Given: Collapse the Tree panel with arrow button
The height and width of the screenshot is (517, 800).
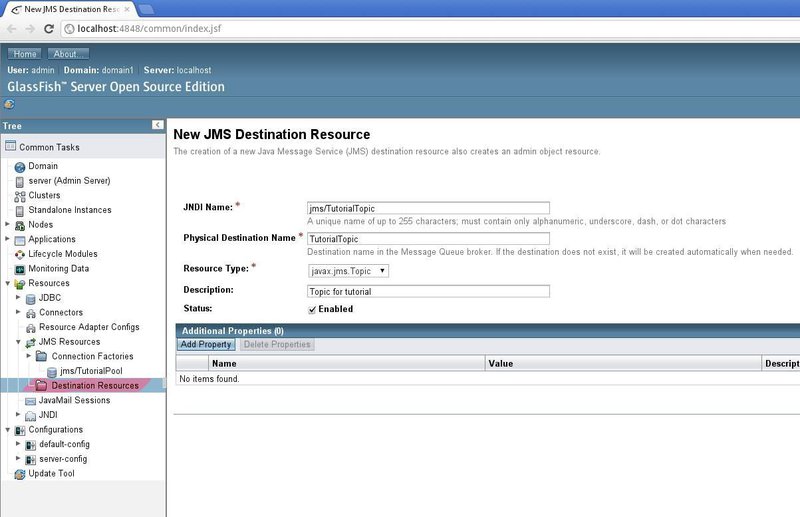Looking at the screenshot, I should click(158, 125).
